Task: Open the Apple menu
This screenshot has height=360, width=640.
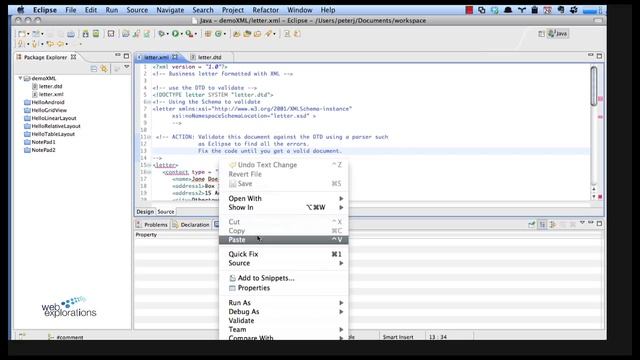Action: [x=20, y=10]
